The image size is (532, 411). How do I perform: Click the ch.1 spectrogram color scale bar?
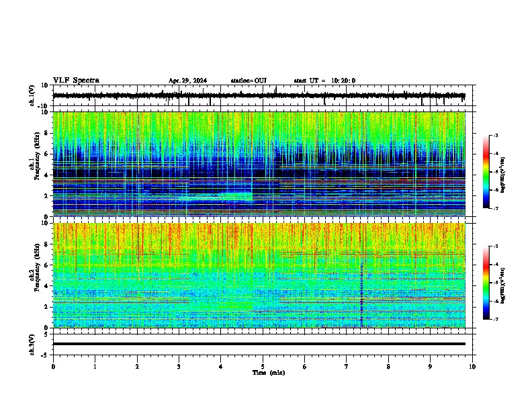486,172
